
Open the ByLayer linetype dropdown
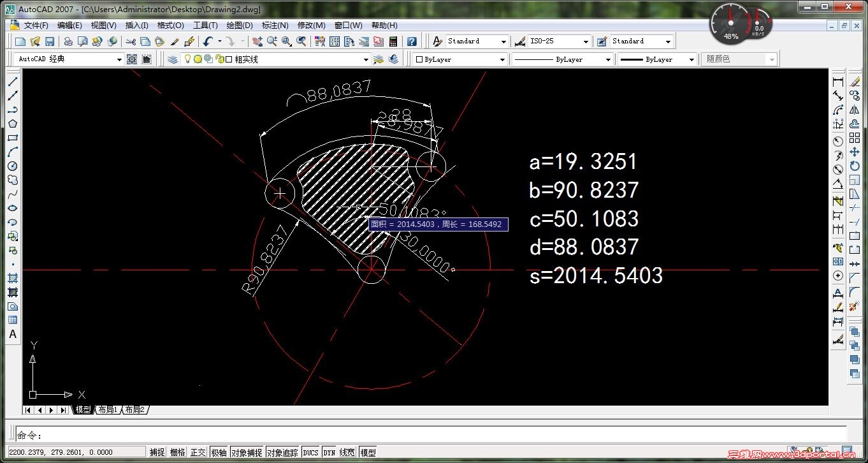pyautogui.click(x=608, y=59)
